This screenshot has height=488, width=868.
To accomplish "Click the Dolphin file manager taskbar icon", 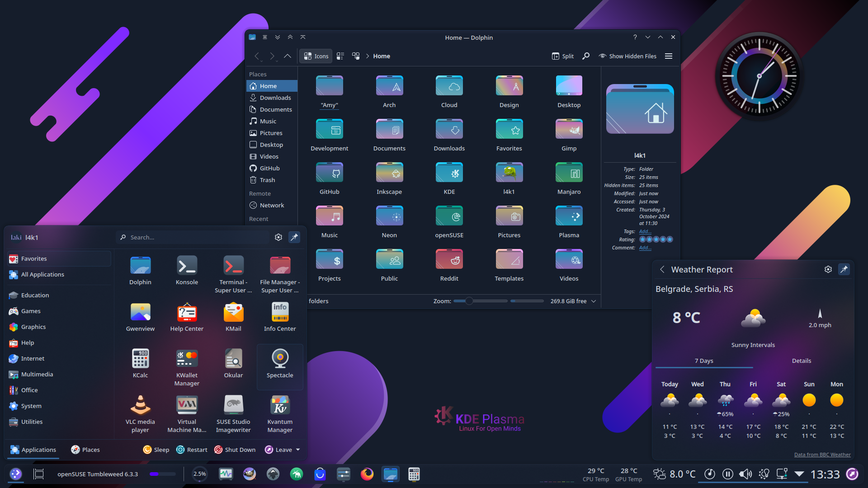I will pos(390,474).
